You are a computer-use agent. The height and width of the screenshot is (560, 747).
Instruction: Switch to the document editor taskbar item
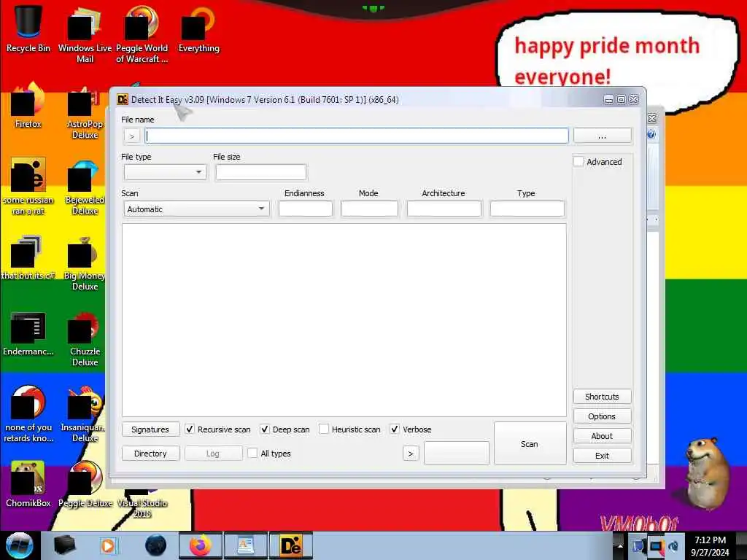pyautogui.click(x=245, y=545)
